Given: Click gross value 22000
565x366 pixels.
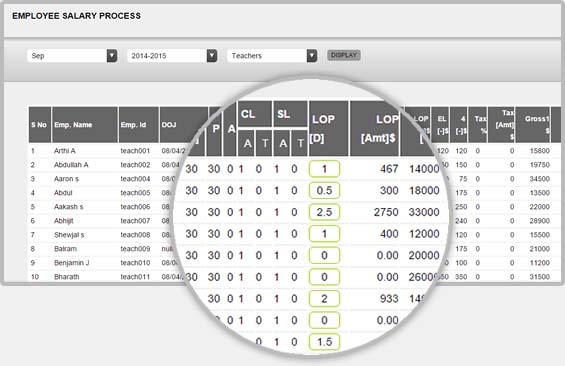Looking at the screenshot, I should point(539,207).
